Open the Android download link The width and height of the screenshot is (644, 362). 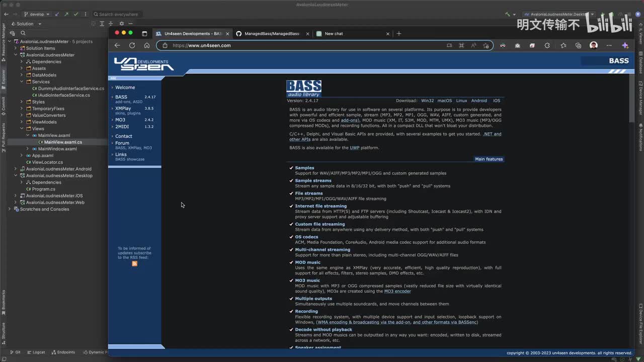479,101
